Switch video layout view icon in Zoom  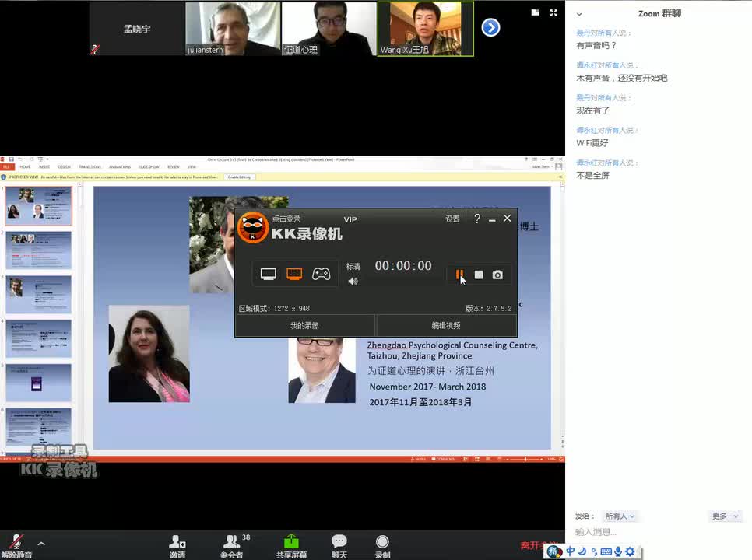pos(536,12)
